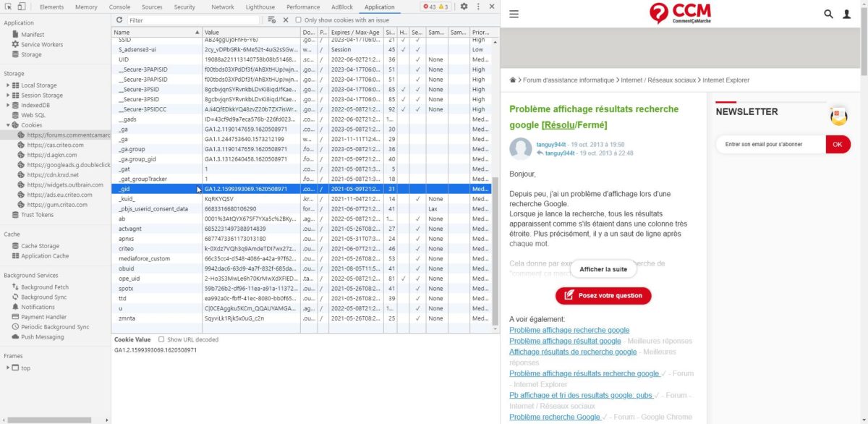Sort cookies by the Name column header
Screen dimensions: 868x424
tap(157, 33)
